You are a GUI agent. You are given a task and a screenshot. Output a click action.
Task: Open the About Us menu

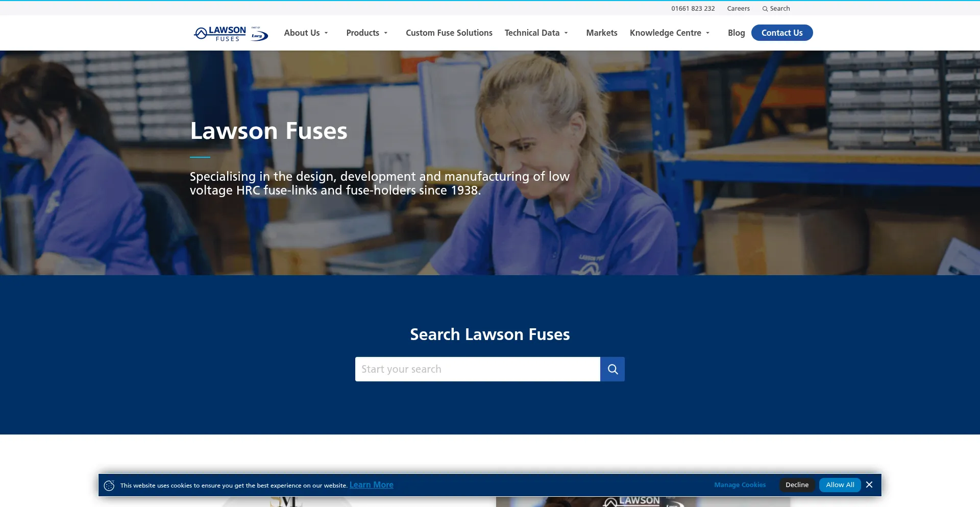click(x=302, y=33)
